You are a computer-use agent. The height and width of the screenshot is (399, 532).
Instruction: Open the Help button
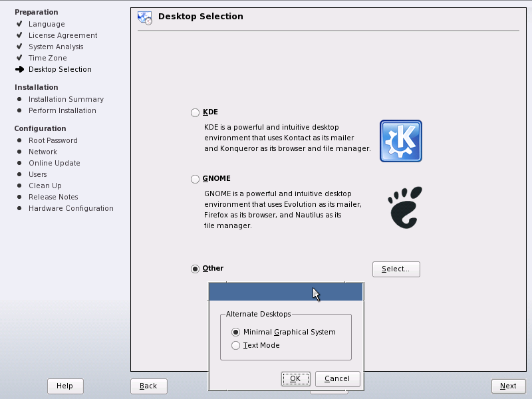click(x=65, y=386)
